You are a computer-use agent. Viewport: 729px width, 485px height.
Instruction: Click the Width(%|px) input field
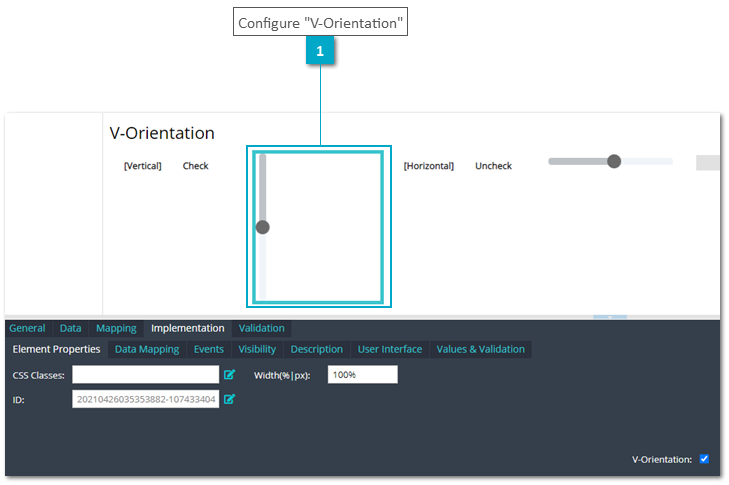[363, 374]
